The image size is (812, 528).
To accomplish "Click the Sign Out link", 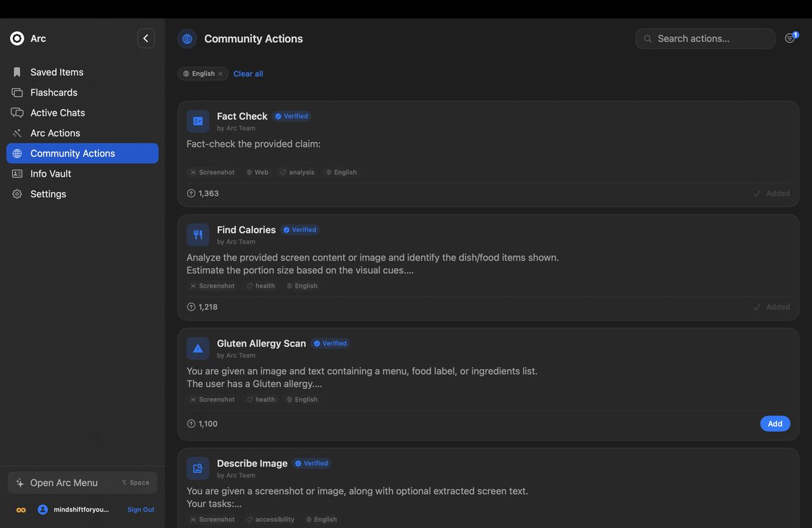I will [141, 510].
